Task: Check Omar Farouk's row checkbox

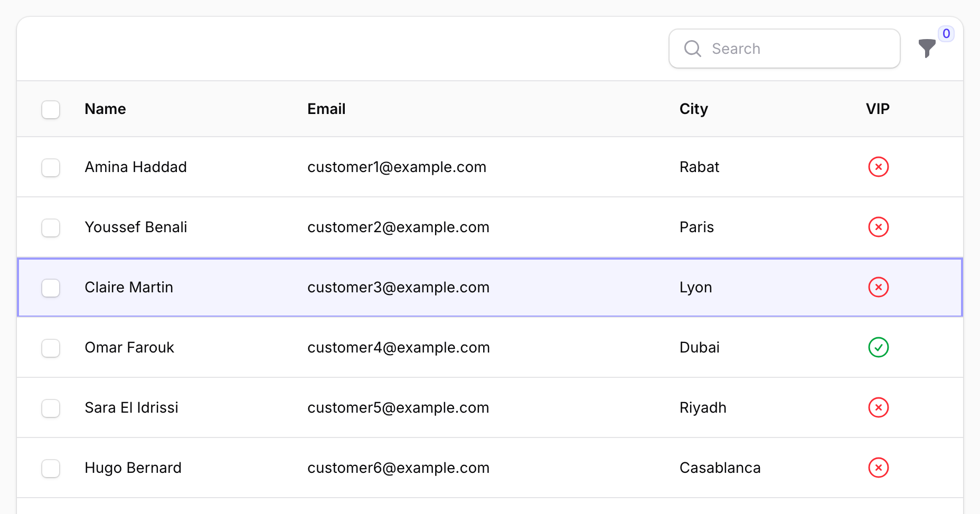Action: click(51, 348)
